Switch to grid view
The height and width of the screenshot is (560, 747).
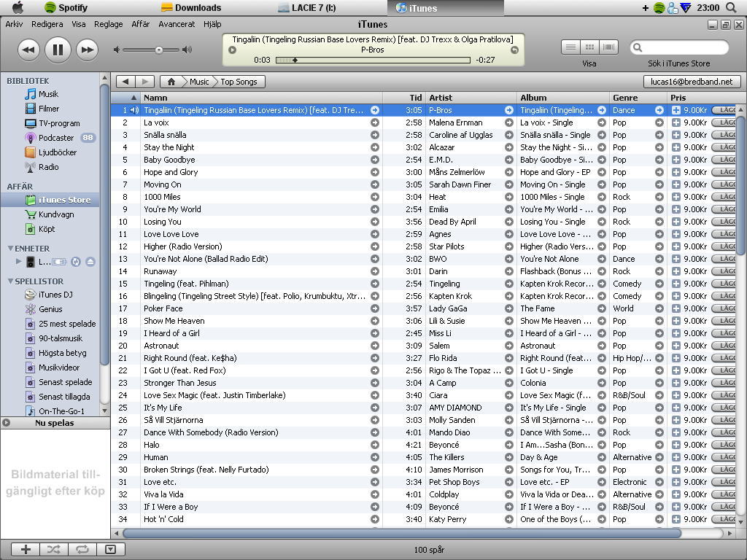(x=589, y=47)
